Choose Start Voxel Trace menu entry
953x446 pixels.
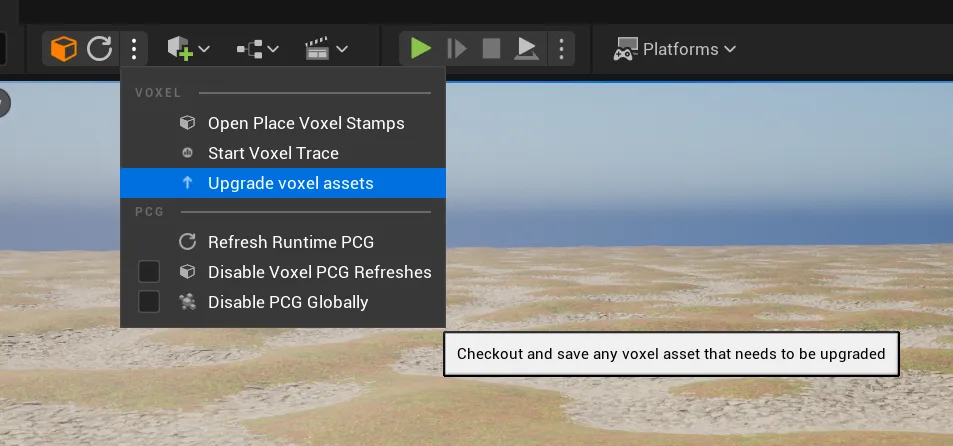(x=273, y=153)
